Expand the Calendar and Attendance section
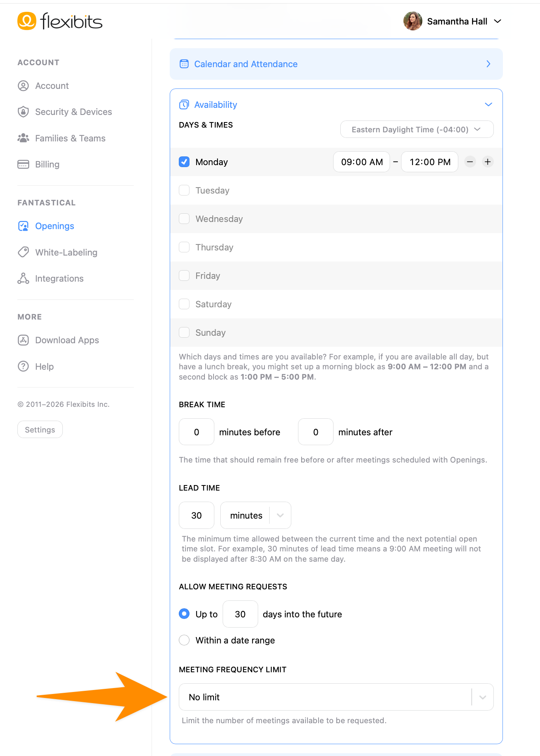Screen dimensions: 540x756 (336, 64)
